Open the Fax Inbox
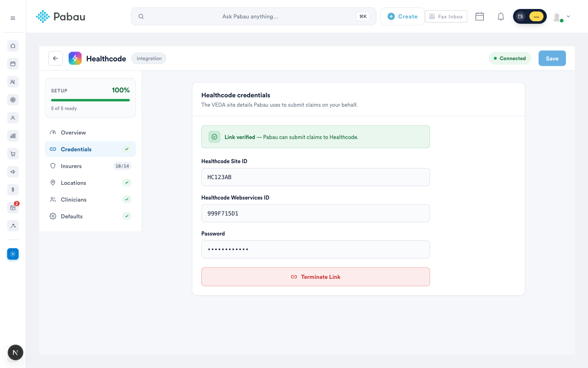This screenshot has width=588, height=368. point(446,16)
